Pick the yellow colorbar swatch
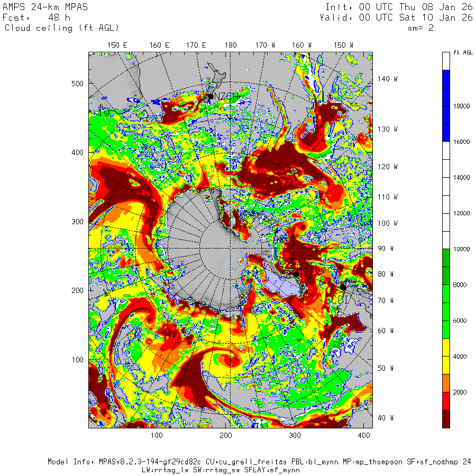476x476 pixels. click(446, 356)
